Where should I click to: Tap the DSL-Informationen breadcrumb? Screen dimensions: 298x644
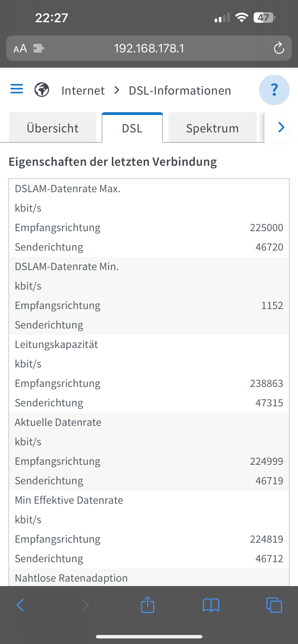click(x=180, y=90)
